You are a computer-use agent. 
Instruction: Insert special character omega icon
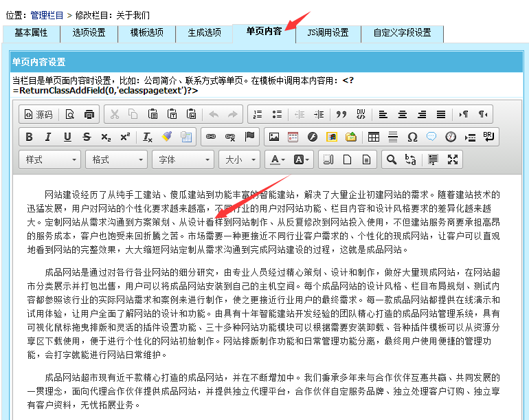coord(412,137)
